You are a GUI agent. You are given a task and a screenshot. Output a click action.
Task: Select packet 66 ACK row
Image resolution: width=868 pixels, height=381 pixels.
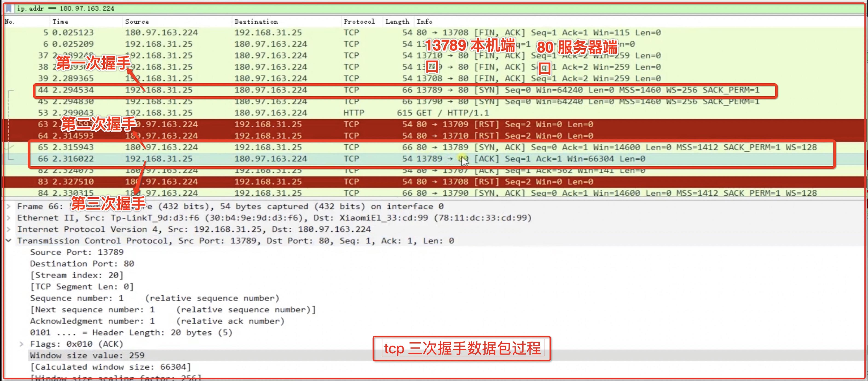tap(434, 159)
